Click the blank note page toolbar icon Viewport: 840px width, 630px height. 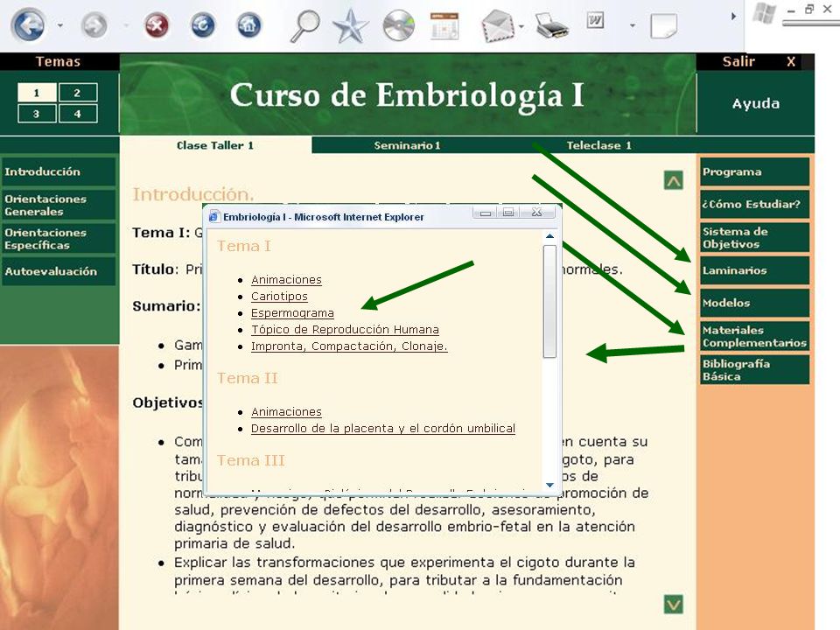tap(664, 25)
